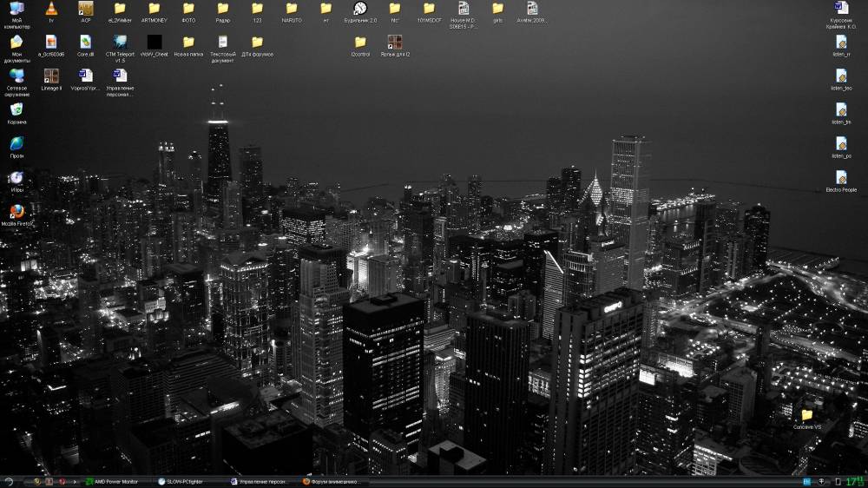
Task: Open the VoprosiYpr Word document
Action: (85, 76)
